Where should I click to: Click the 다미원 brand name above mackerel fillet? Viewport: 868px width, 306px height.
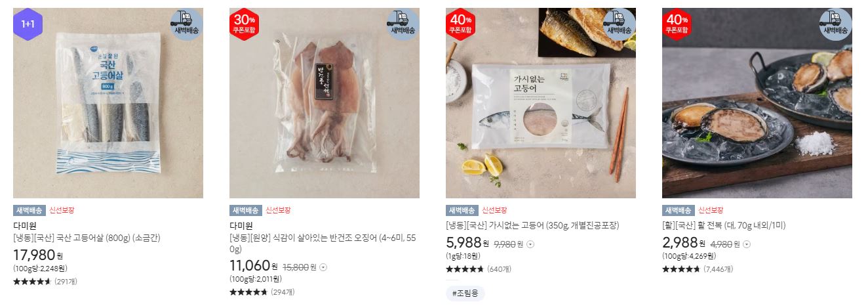pos(24,226)
